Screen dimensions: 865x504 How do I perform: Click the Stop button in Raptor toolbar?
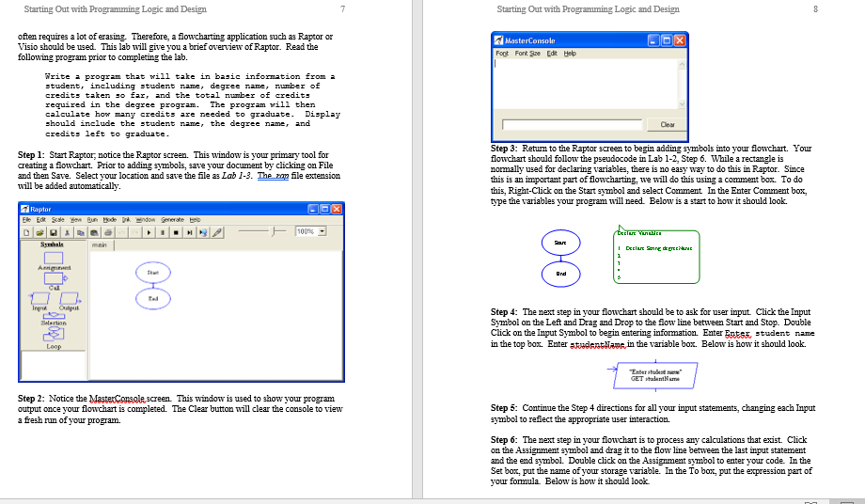pyautogui.click(x=176, y=232)
